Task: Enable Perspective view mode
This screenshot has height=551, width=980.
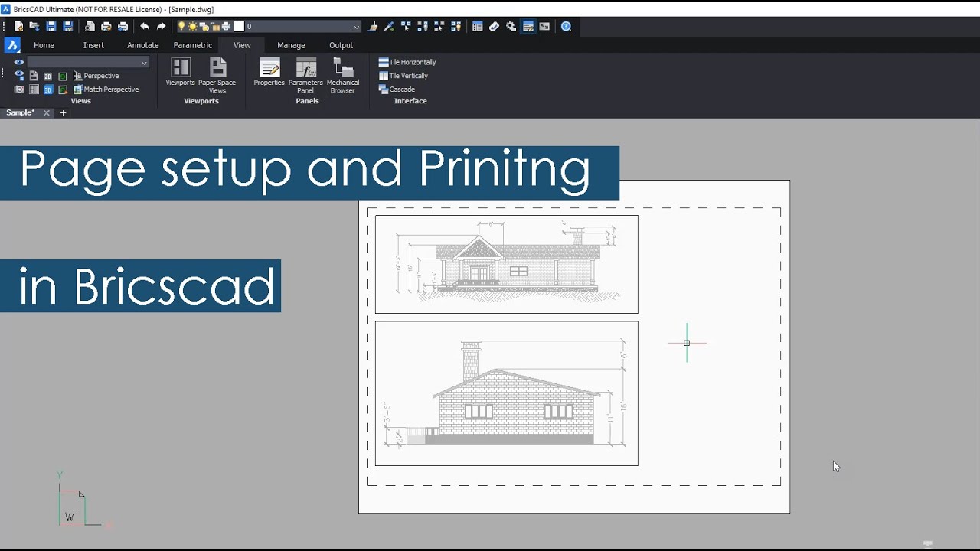Action: tap(100, 76)
